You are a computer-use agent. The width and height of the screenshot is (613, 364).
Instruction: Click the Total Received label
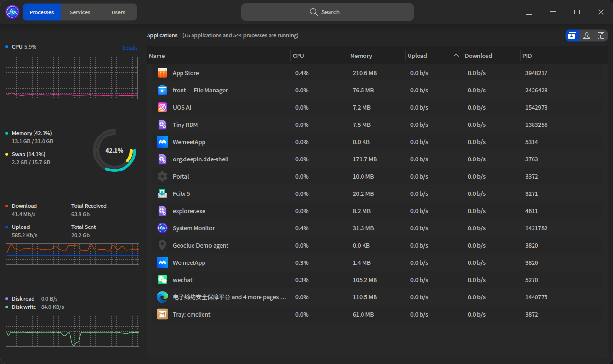click(x=89, y=206)
